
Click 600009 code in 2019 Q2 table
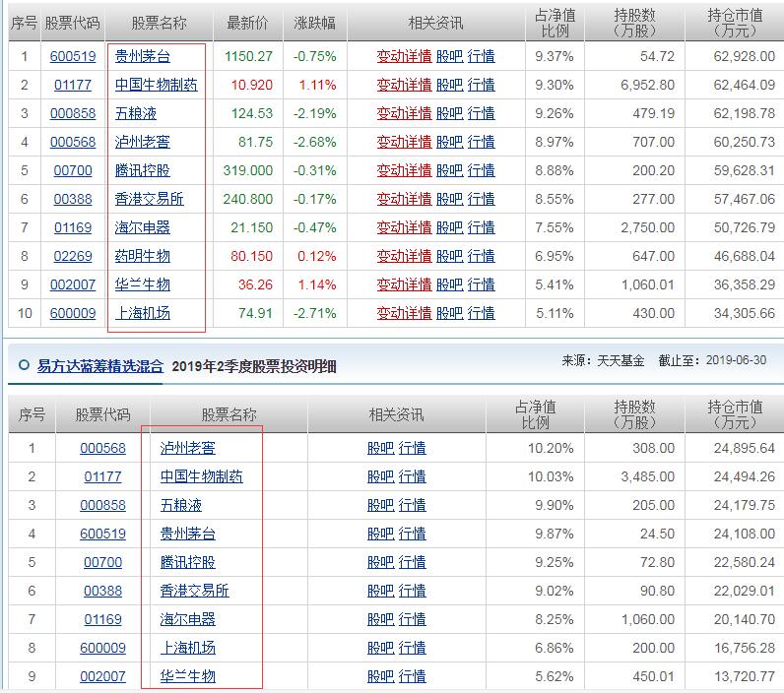pos(103,648)
